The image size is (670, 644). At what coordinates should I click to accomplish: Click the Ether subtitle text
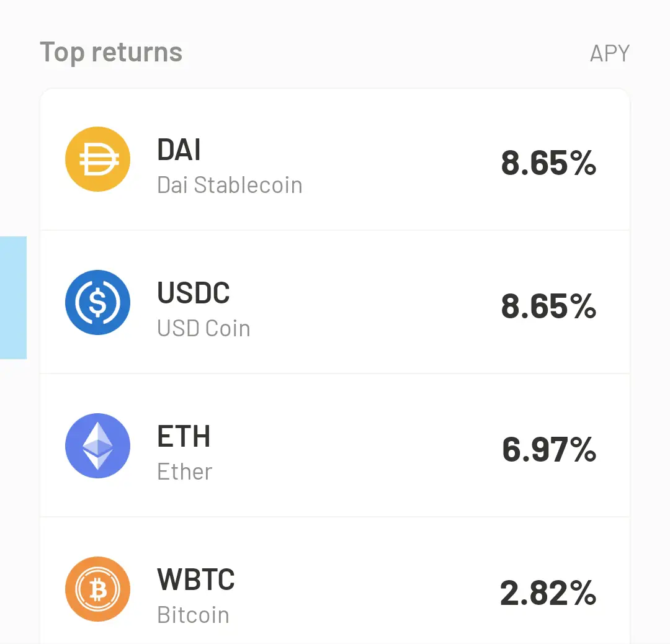[185, 472]
